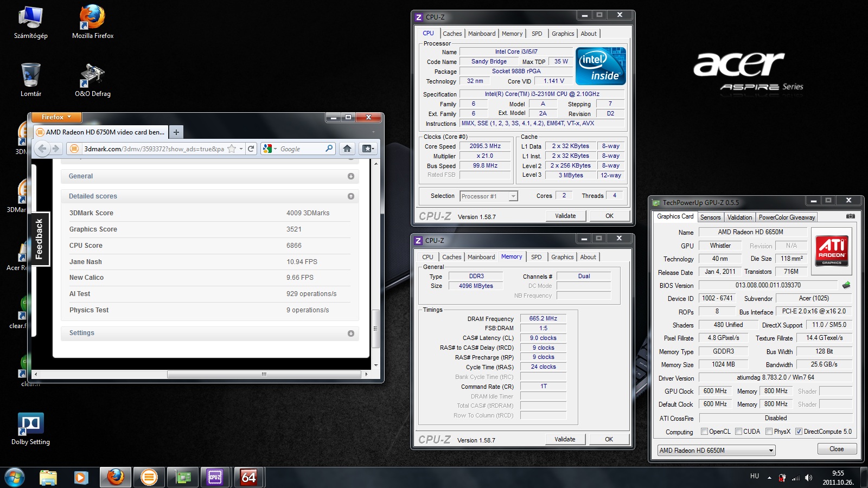Click the horizontal scrollbar in Firefox

click(264, 374)
